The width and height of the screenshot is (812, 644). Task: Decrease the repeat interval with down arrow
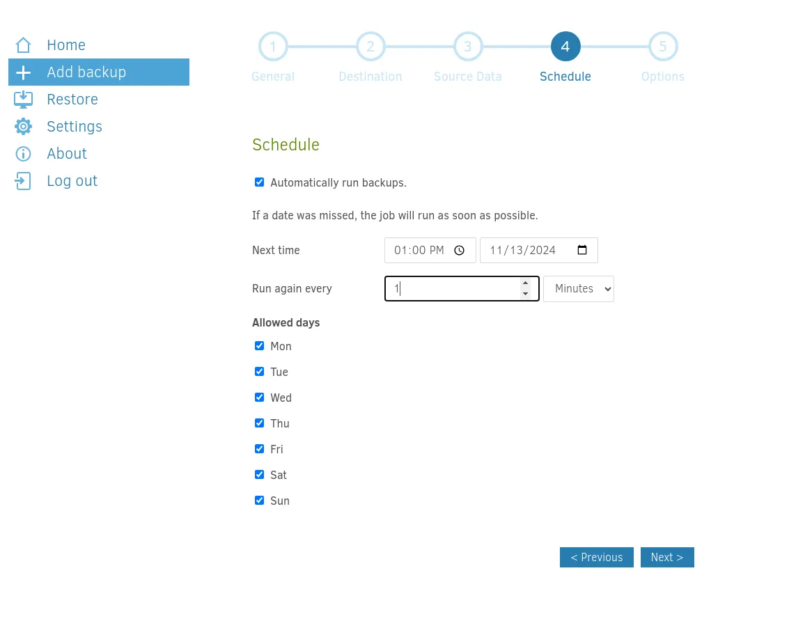525,294
